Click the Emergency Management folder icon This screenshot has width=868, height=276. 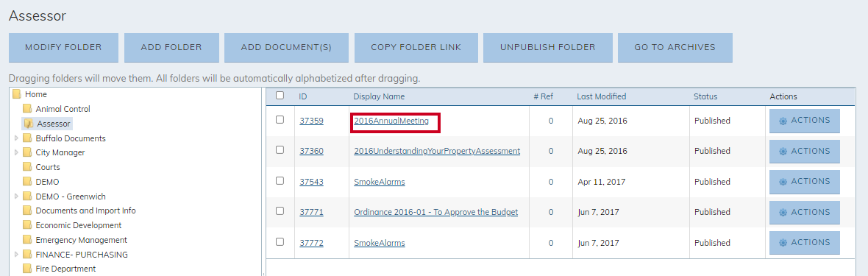tap(27, 240)
